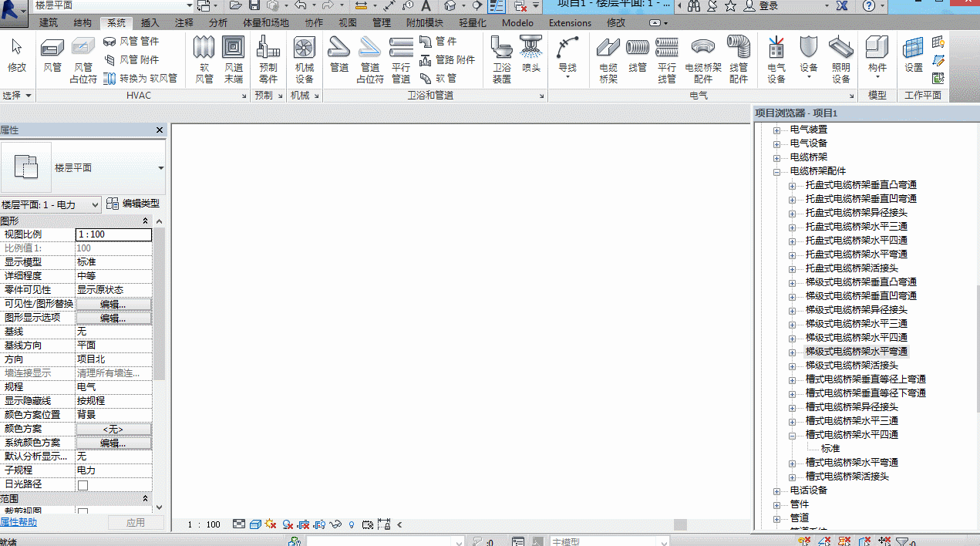Viewport: 980px width, 546px height.
Task: Select the 电气设备 electrical equipment tool
Action: 776,60
